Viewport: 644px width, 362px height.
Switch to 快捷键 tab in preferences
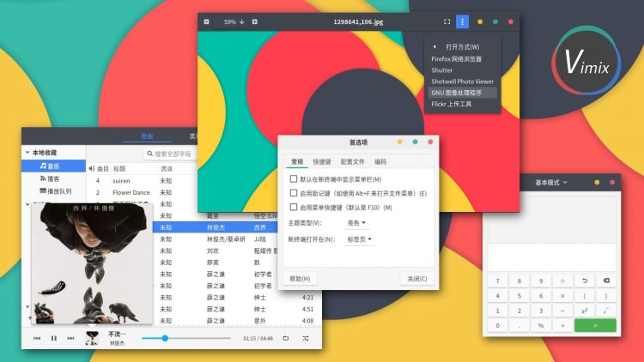(322, 162)
